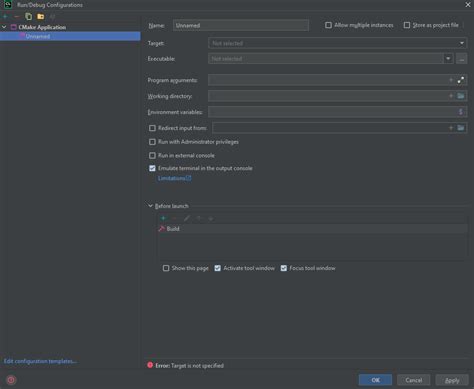Disable Focus tool window checkbox
The height and width of the screenshot is (389, 474).
(284, 268)
